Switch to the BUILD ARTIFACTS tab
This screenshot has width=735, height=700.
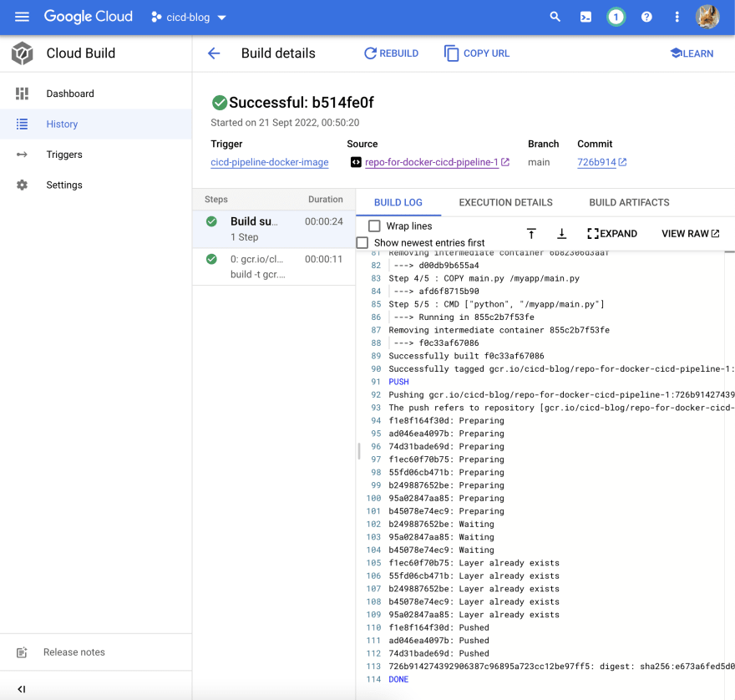(629, 202)
